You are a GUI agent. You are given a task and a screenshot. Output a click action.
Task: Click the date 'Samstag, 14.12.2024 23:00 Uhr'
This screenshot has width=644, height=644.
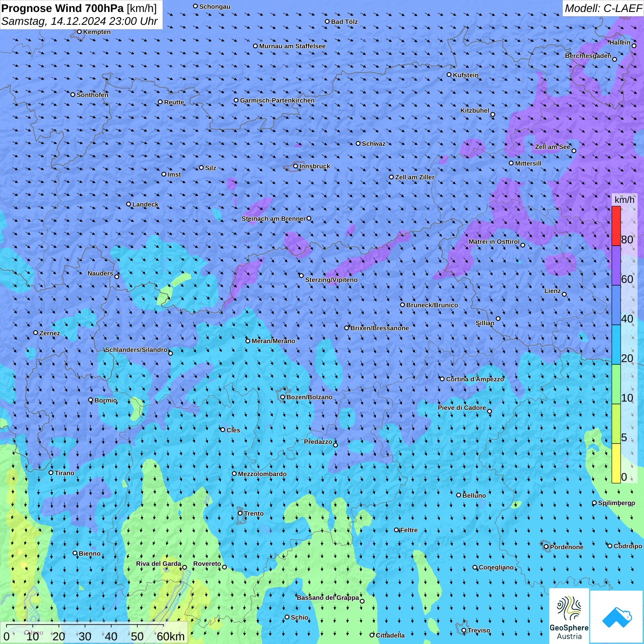[x=80, y=21]
